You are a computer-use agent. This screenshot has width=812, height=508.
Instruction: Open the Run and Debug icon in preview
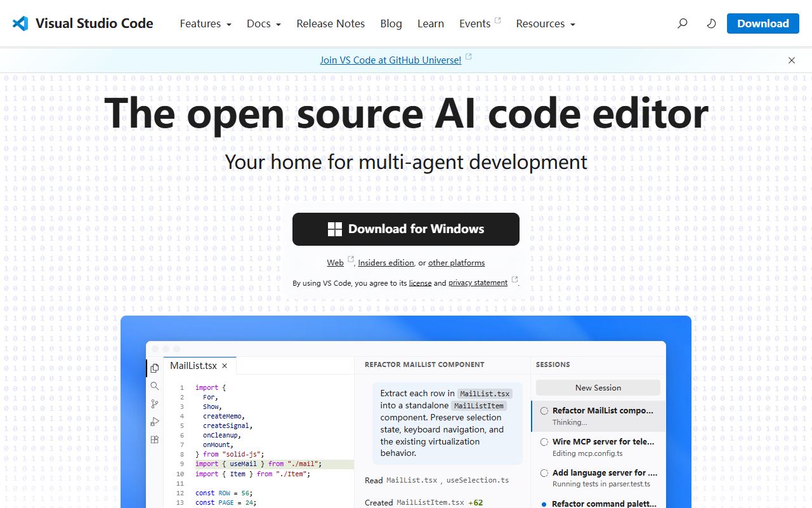pos(155,422)
